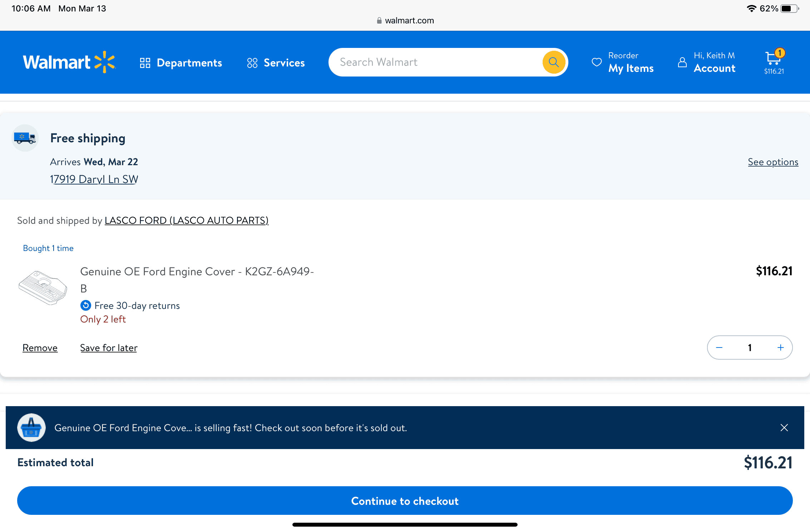
Task: Open the Departments menu
Action: [x=181, y=63]
